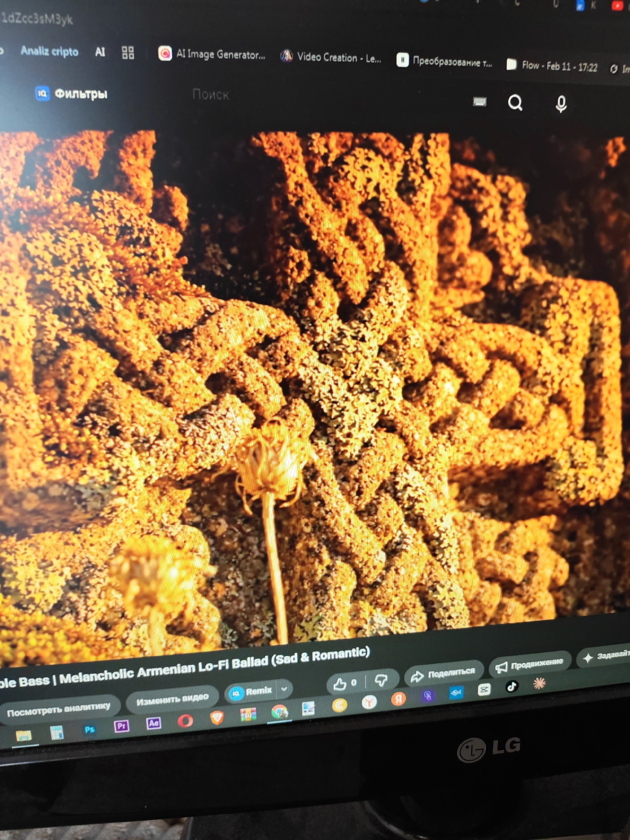Click the red YouTube extension icon

617,5
